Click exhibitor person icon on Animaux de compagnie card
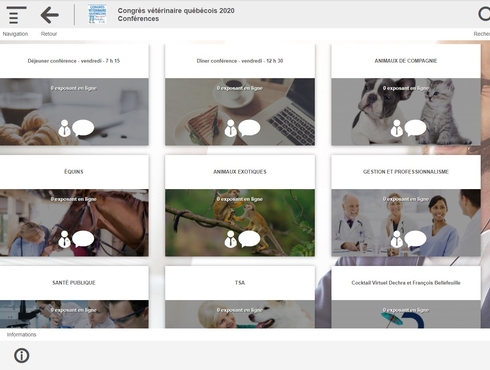490x370 pixels. click(x=396, y=128)
